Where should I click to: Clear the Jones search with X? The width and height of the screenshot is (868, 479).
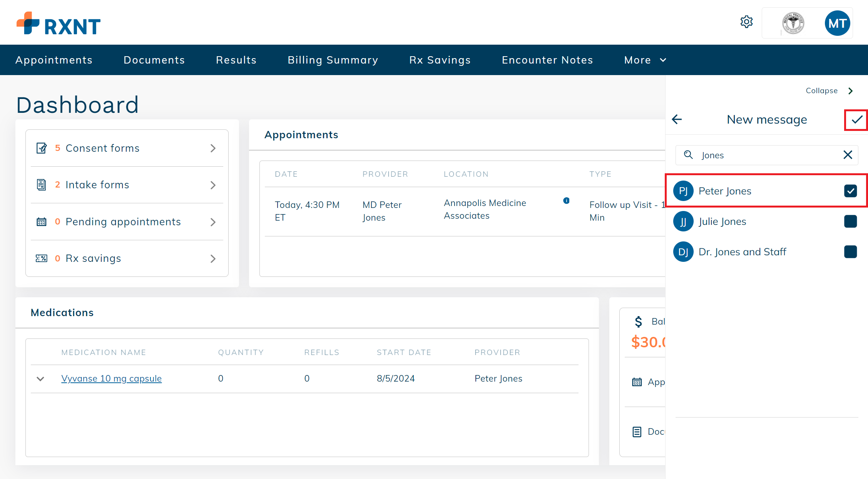click(x=848, y=155)
